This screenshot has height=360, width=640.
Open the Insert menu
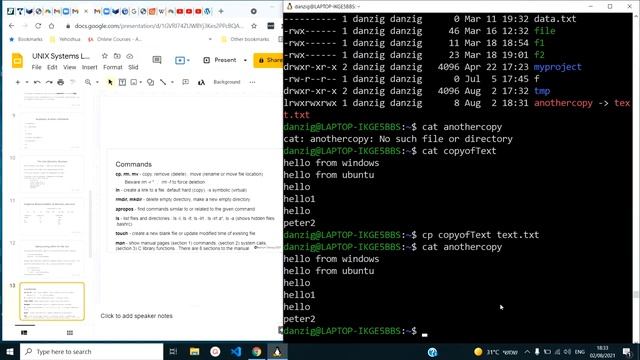click(89, 67)
